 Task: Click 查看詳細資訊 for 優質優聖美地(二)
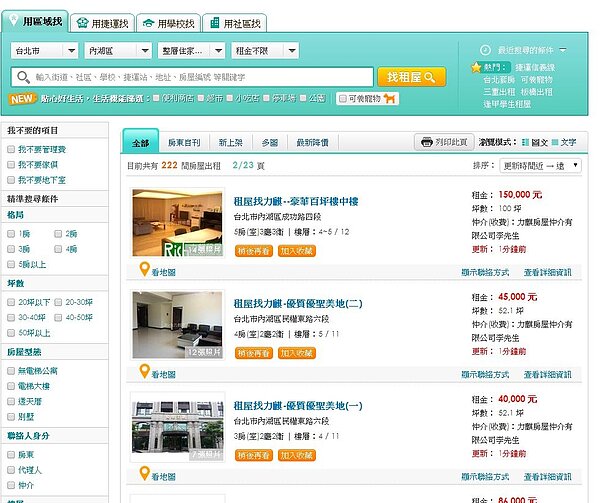coord(547,374)
